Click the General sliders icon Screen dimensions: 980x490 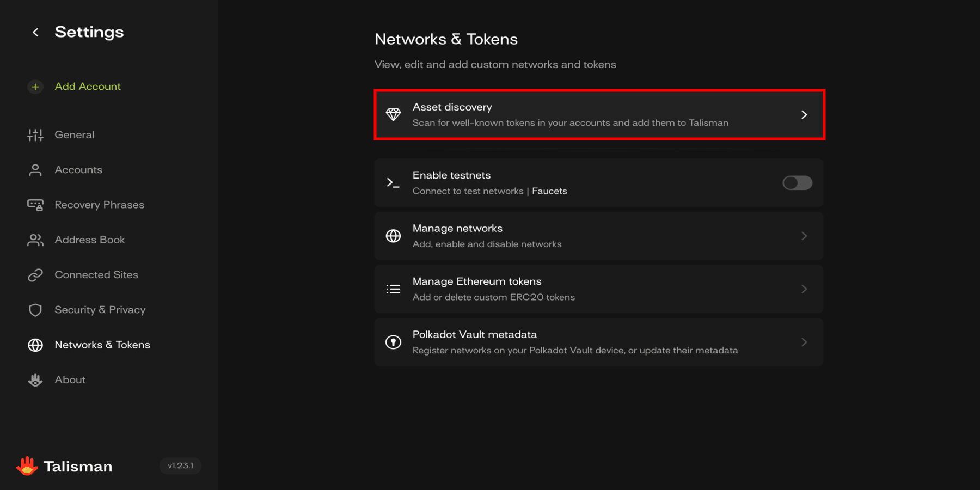coord(35,135)
